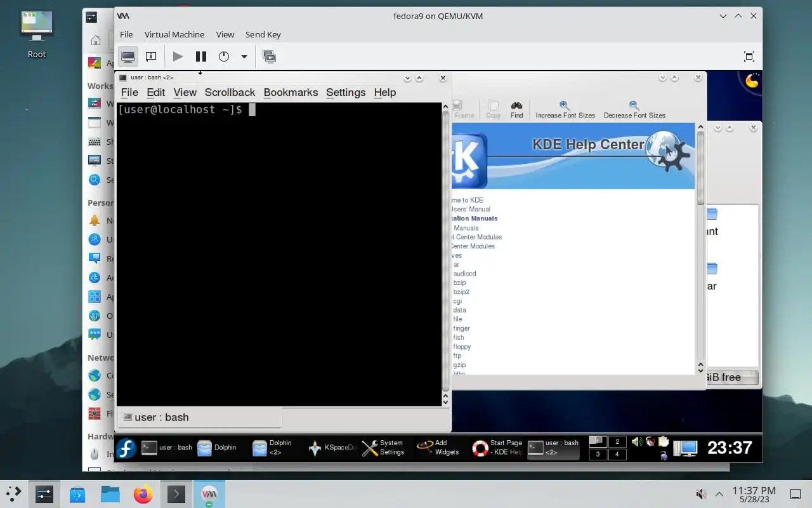812x508 pixels.
Task: Show the graphical console view in virt-manager
Action: click(x=128, y=57)
